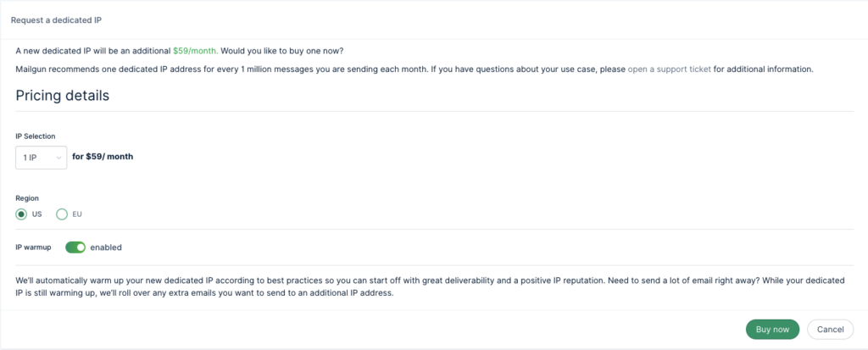
Task: Open the 1 IP selection dropdown
Action: coord(41,158)
